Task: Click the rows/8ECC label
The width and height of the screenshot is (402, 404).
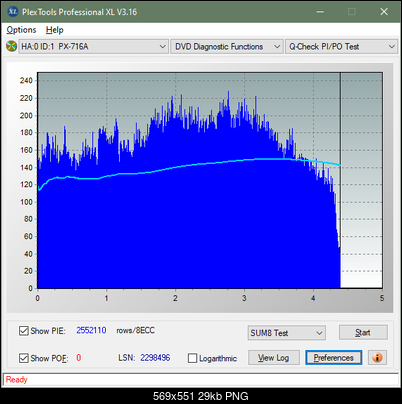Action: click(x=135, y=330)
